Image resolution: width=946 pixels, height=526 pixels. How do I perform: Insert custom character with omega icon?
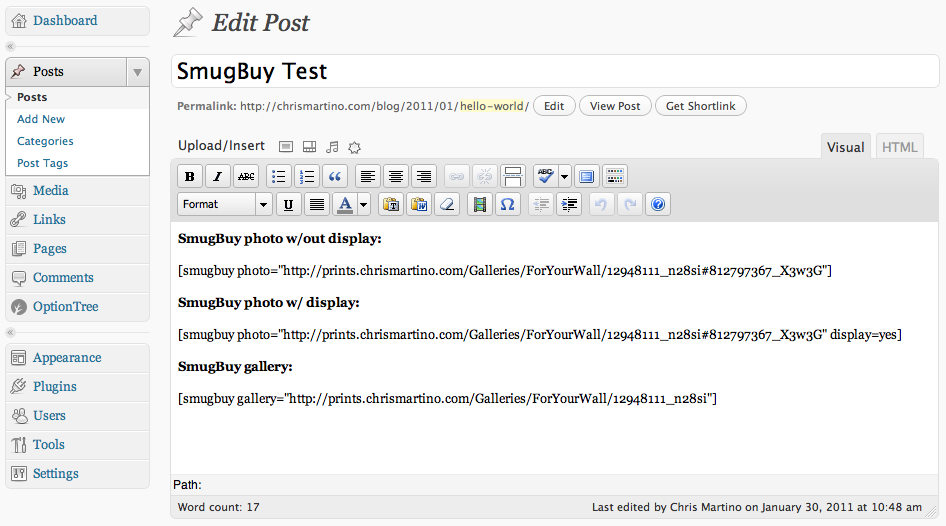click(x=508, y=204)
